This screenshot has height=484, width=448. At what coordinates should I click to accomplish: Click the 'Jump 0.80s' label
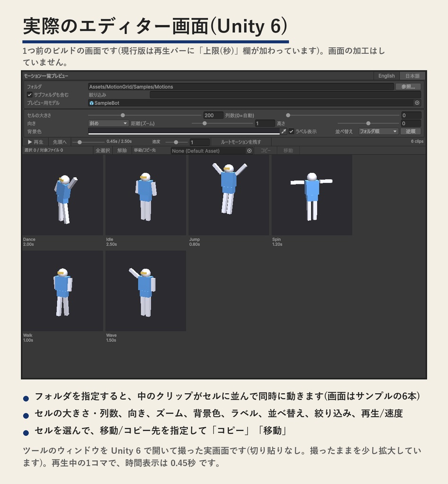click(x=195, y=242)
